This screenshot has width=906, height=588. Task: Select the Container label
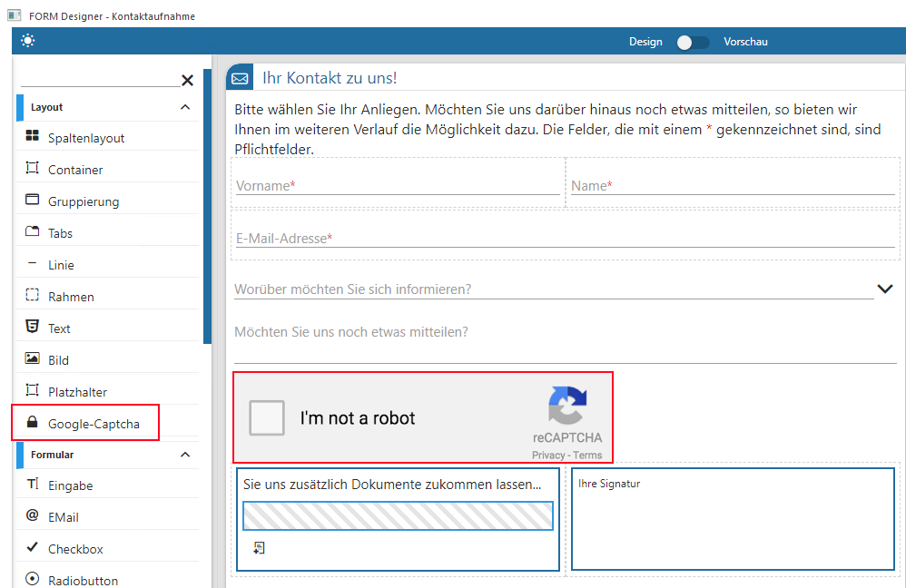tap(75, 170)
